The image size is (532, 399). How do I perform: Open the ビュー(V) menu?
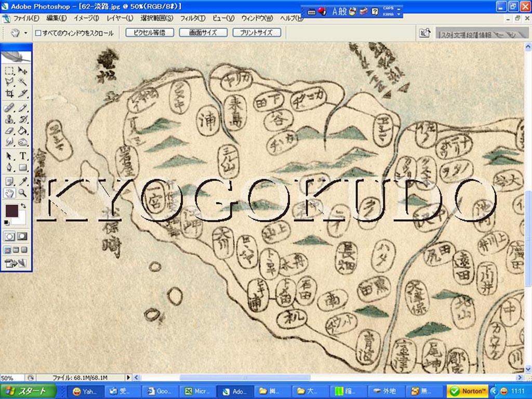tap(223, 18)
